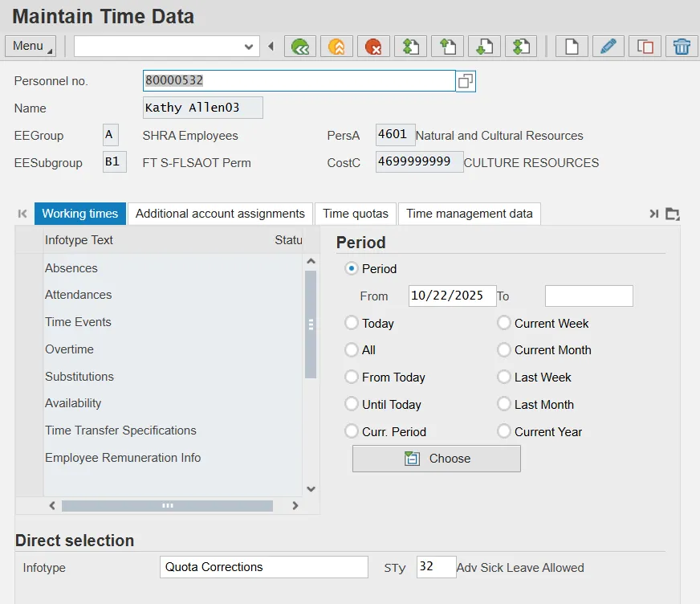Open the Additional account assignments tab

click(220, 214)
